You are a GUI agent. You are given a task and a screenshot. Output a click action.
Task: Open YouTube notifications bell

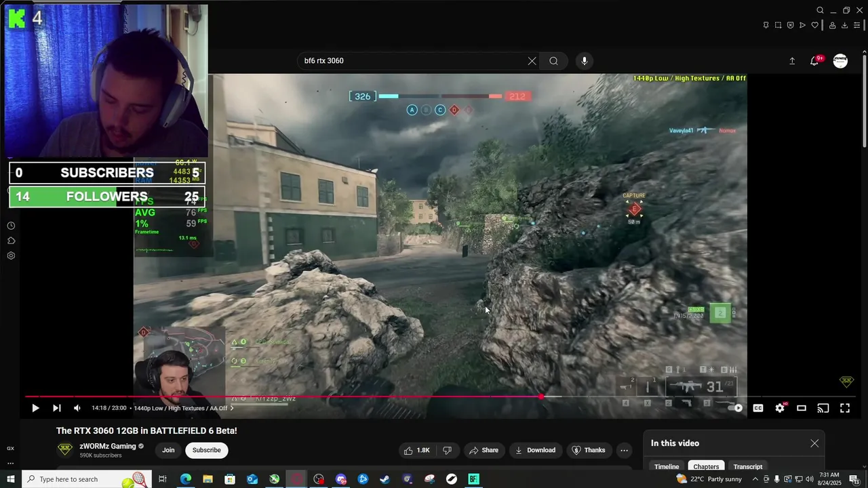pyautogui.click(x=815, y=61)
